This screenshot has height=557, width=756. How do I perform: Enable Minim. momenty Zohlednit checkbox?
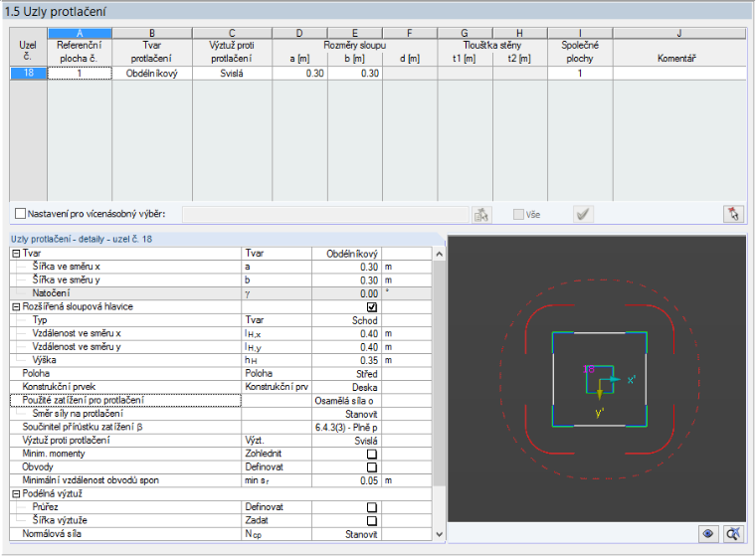click(372, 454)
